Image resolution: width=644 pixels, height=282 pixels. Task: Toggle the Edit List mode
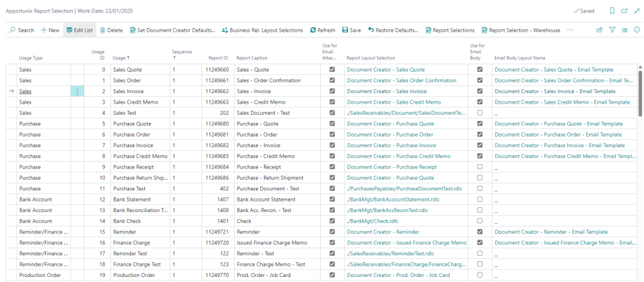[79, 30]
